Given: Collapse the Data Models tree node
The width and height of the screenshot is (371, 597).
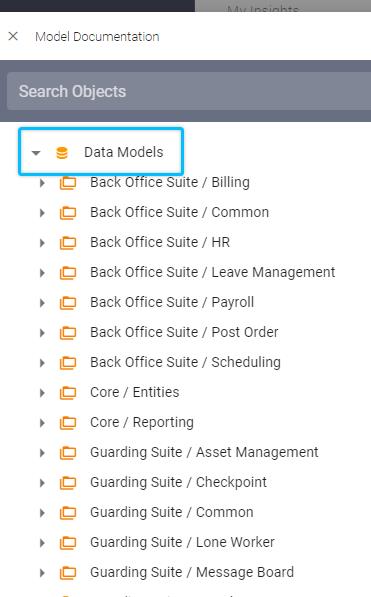Looking at the screenshot, I should [x=36, y=153].
